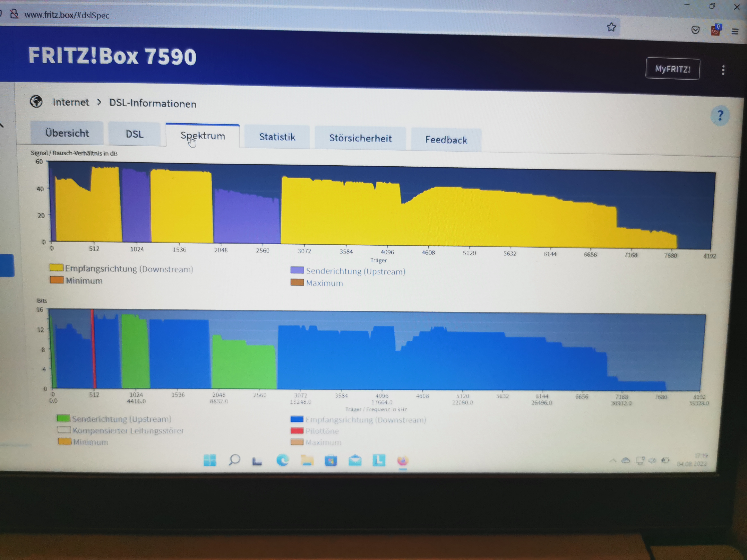Screen dimensions: 747x560
Task: Click the yellow Downstream legend swatch
Action: click(x=56, y=268)
